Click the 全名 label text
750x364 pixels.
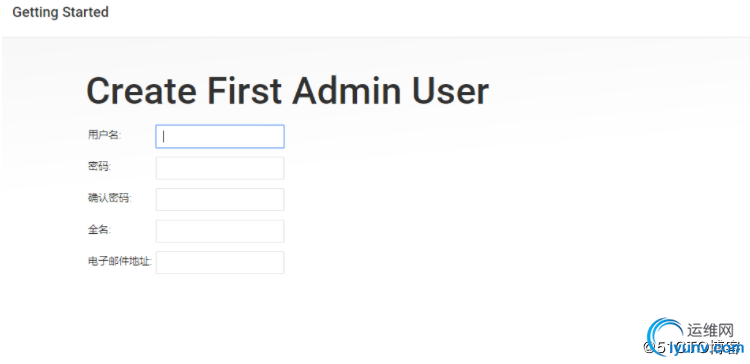(x=99, y=230)
